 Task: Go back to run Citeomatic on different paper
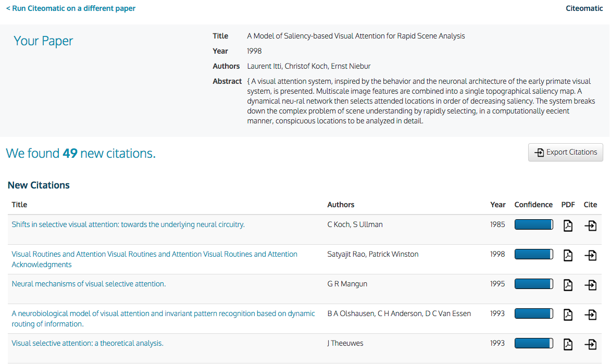coord(71,8)
